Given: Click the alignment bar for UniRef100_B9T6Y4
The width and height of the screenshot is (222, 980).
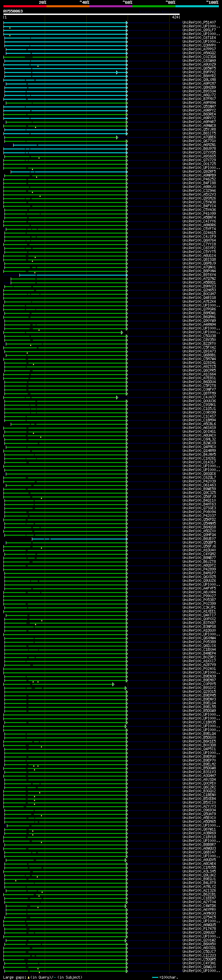Looking at the screenshot, I should pos(74,275).
